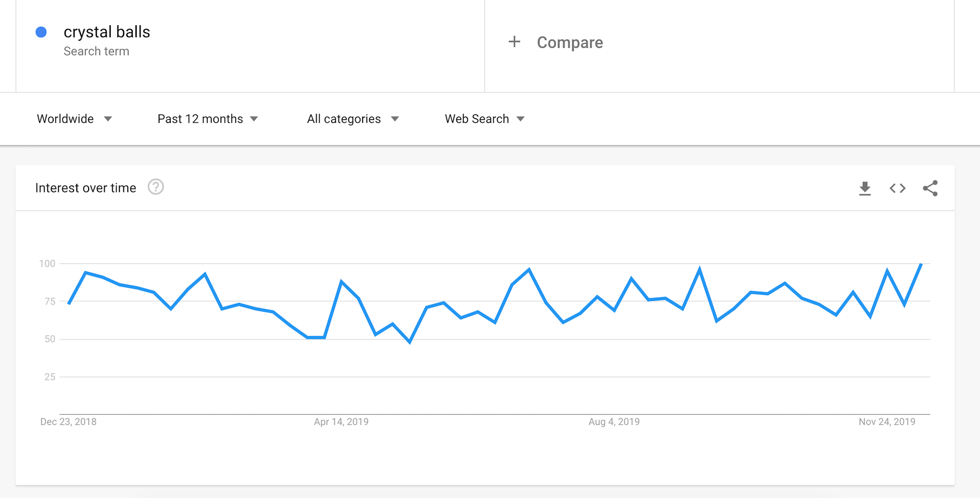Click the Apr 14, 2019 axis label

[x=341, y=422]
